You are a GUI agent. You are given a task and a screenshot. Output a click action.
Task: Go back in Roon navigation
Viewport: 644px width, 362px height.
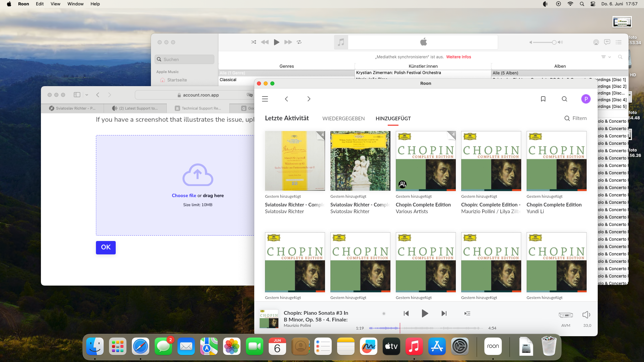286,99
